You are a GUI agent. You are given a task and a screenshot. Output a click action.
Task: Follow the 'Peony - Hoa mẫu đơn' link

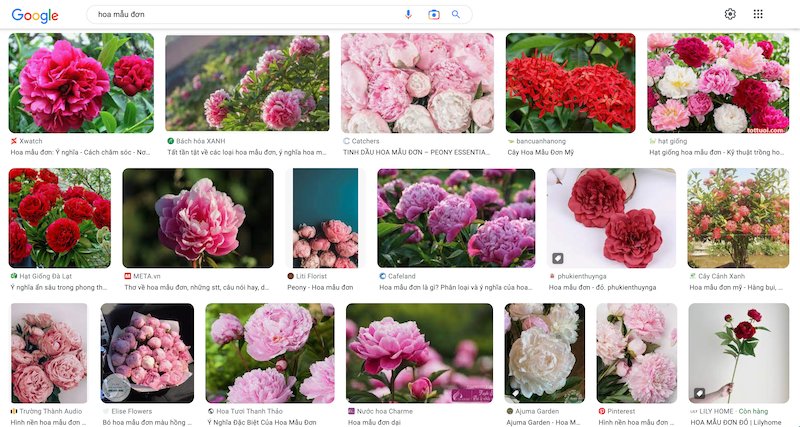click(x=320, y=288)
